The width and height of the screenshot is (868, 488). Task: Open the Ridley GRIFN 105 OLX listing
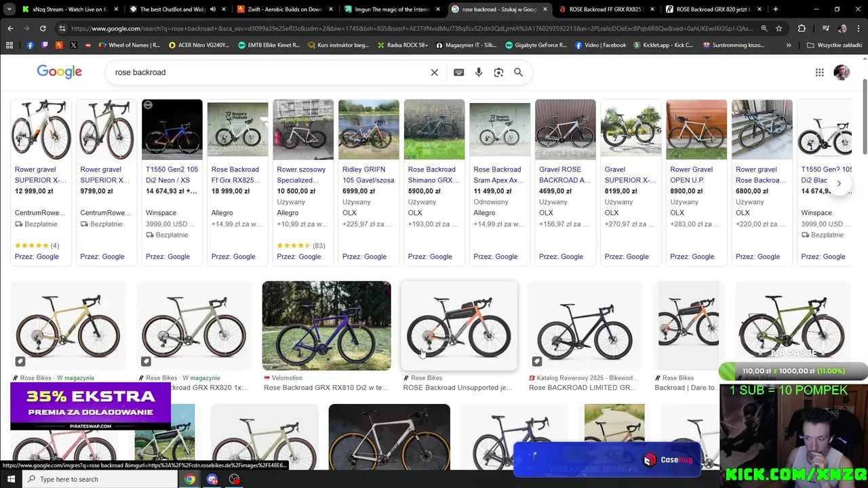(x=368, y=182)
